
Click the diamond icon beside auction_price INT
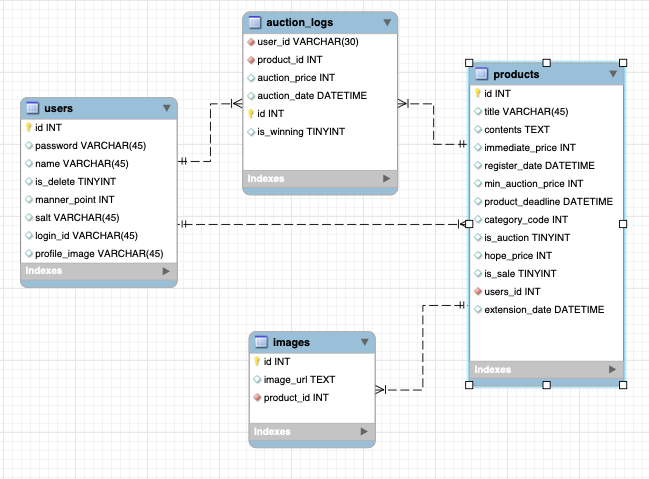point(251,78)
